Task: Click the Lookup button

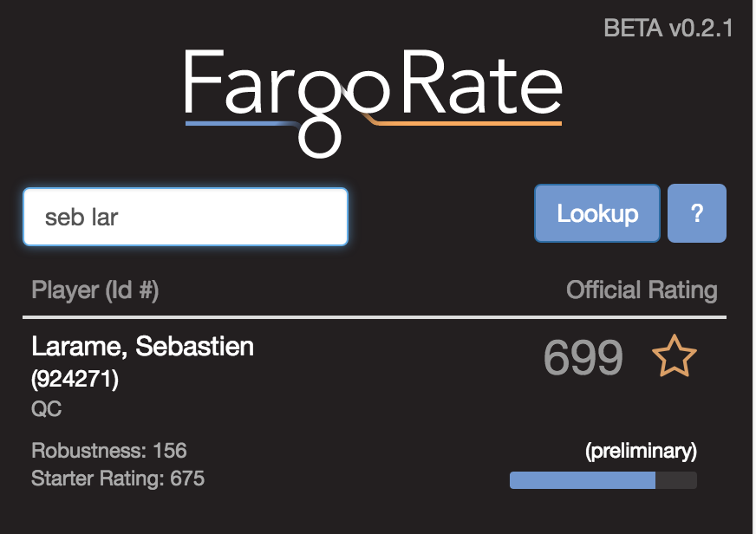Action: 597,213
